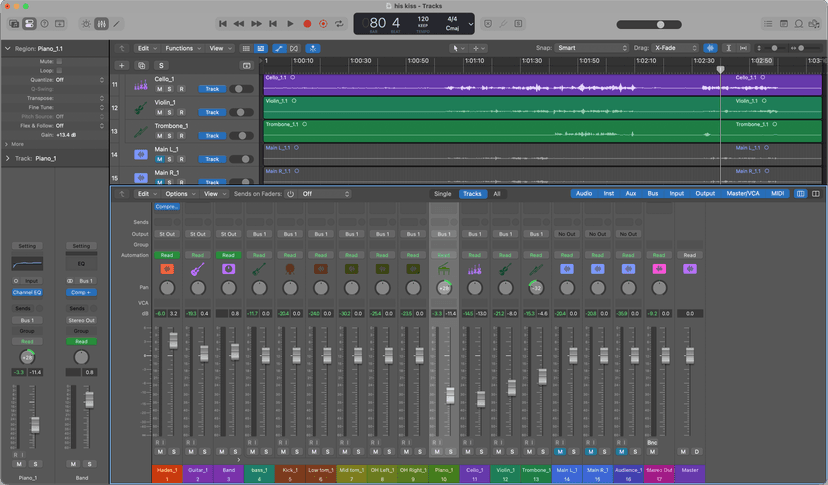Mute the Hades_1 channel strip
The image size is (828, 485).
coord(160,452)
